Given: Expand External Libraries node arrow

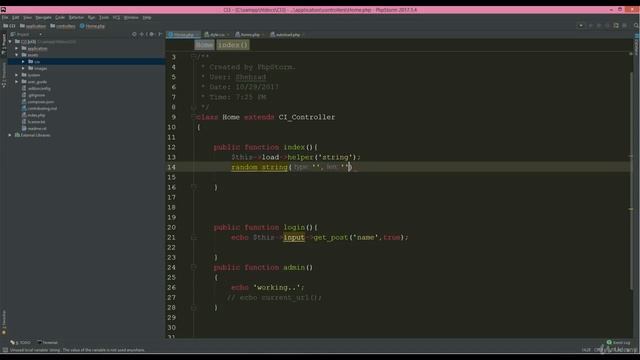Looking at the screenshot, I should (10, 135).
